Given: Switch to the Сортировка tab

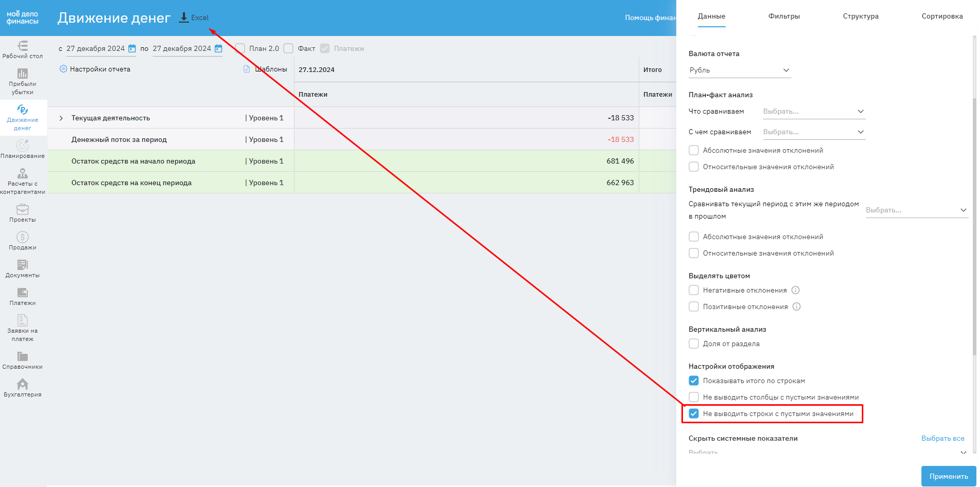Looking at the screenshot, I should (942, 16).
